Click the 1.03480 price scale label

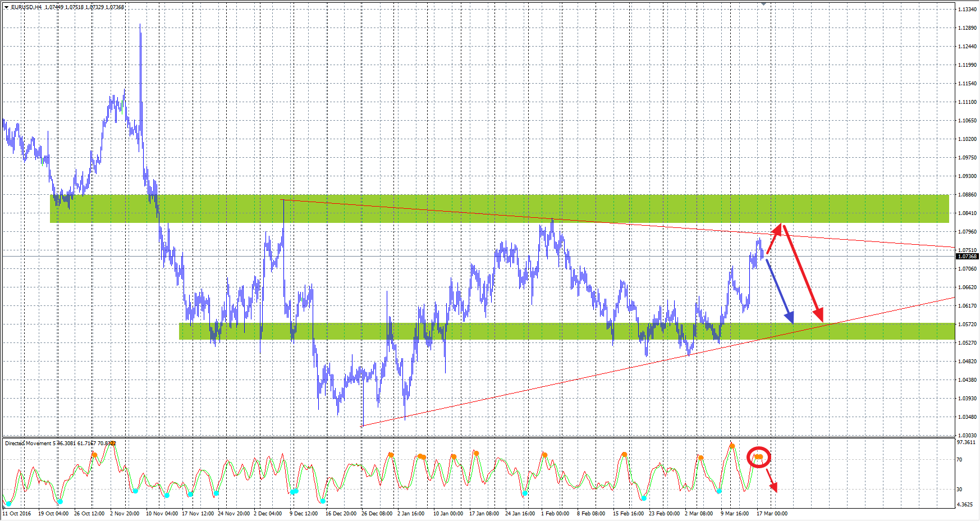click(x=968, y=417)
